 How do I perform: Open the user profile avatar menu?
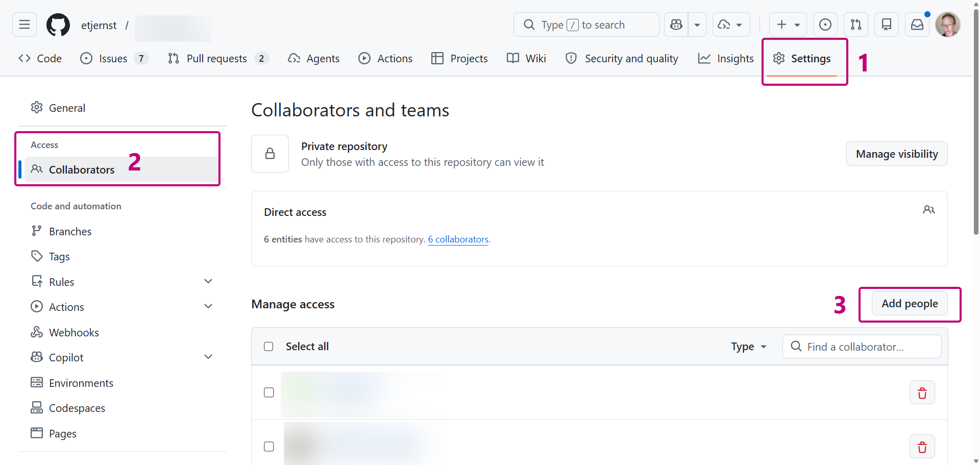pyautogui.click(x=948, y=25)
